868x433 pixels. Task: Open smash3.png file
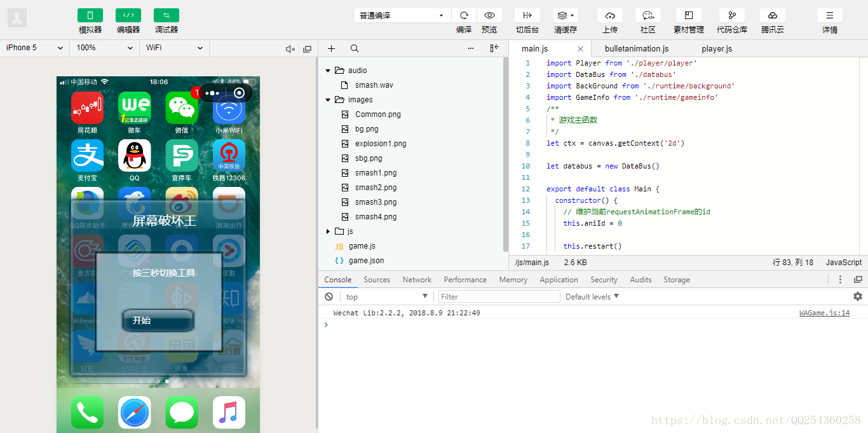376,202
